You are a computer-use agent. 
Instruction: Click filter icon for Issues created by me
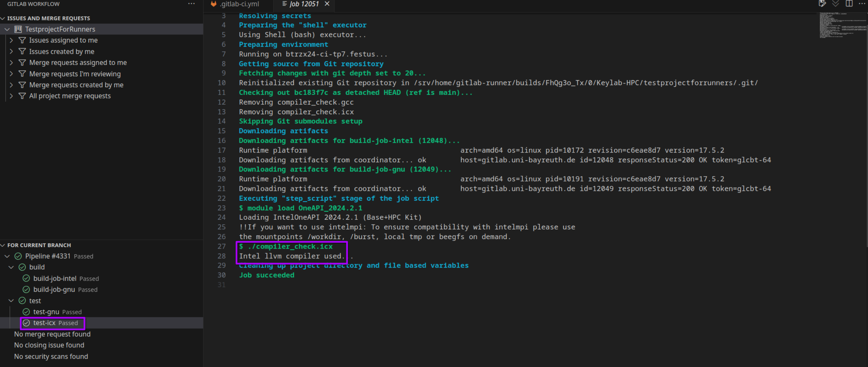point(22,52)
